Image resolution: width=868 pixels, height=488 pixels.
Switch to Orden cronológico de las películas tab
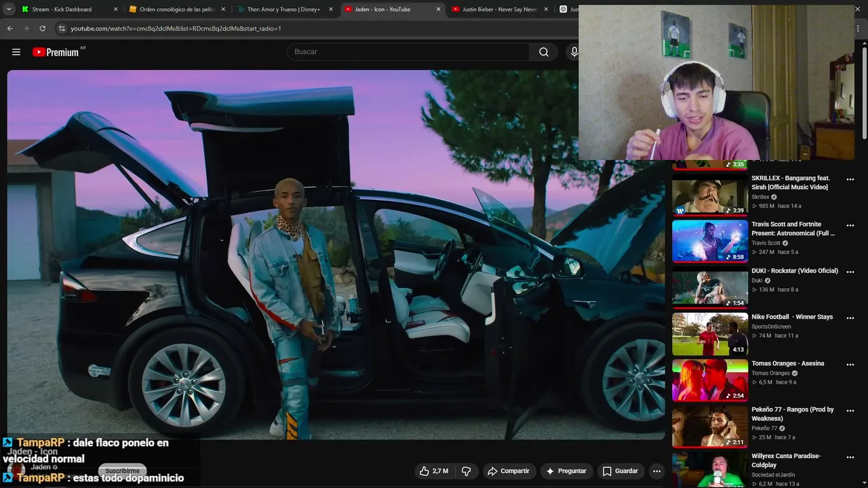[x=177, y=9]
